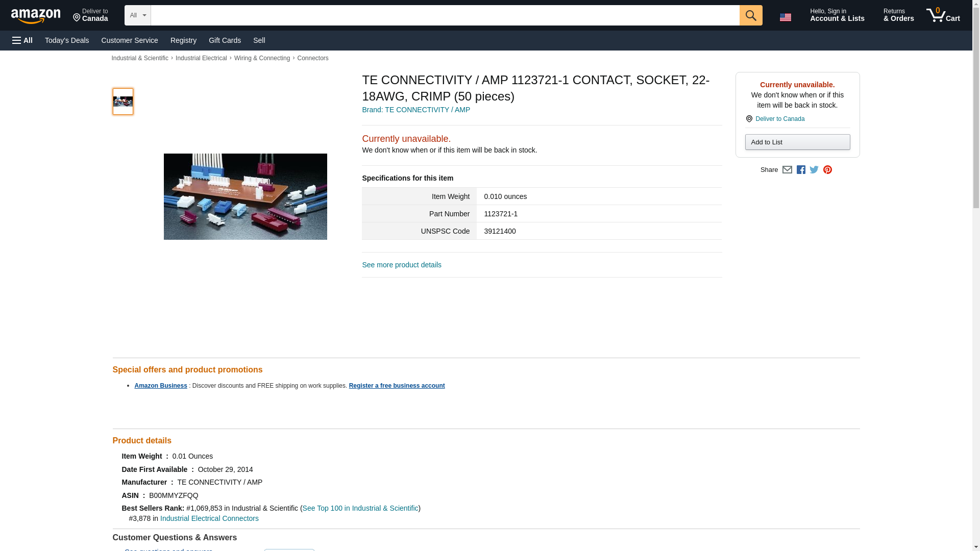Open Deliver to Canada location selector
980x551 pixels.
[x=90, y=15]
